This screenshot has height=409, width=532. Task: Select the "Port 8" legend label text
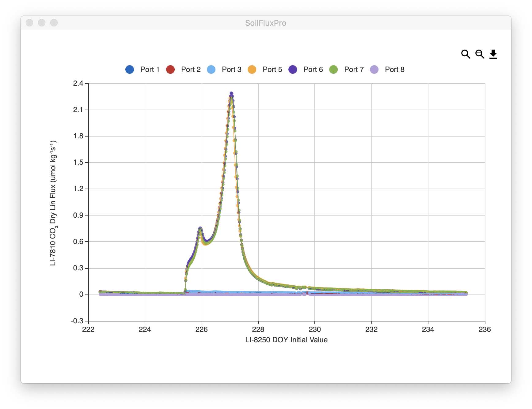coord(394,69)
